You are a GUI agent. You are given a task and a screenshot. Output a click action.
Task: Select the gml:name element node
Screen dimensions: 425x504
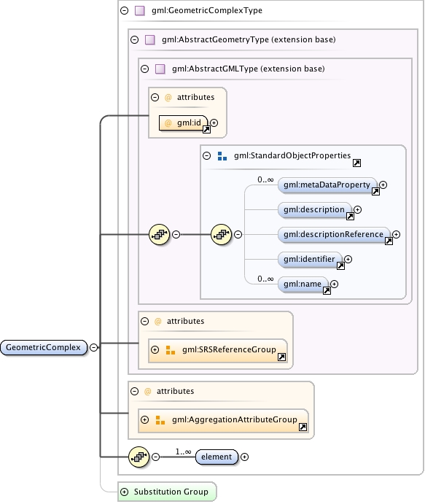303,284
